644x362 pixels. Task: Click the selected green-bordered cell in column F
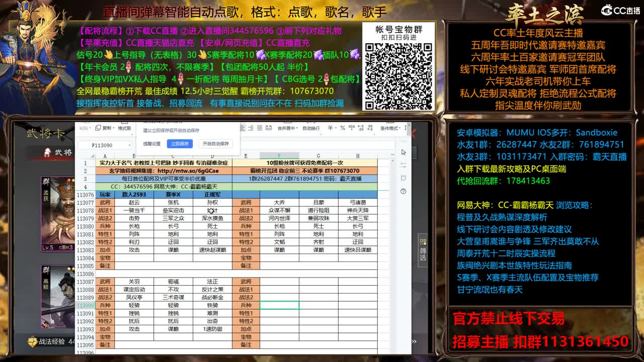pyautogui.click(x=279, y=305)
